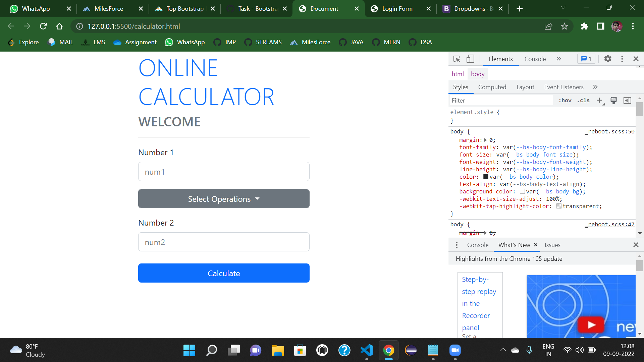This screenshot has height=362, width=644.
Task: Open the _reboot.scss:50 source link
Action: click(609, 131)
